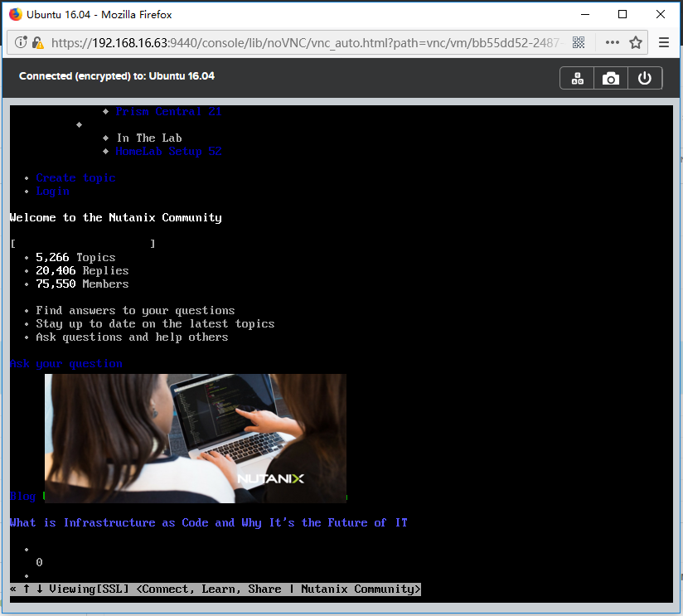Open the Prism Central 21 link
Viewport: 683px width, 616px height.
tap(168, 112)
